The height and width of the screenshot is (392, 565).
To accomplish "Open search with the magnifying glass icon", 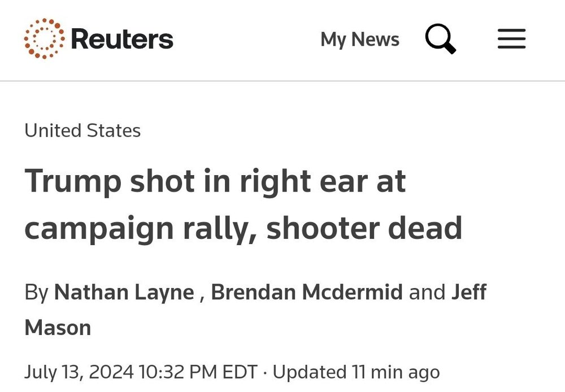I will click(x=441, y=39).
